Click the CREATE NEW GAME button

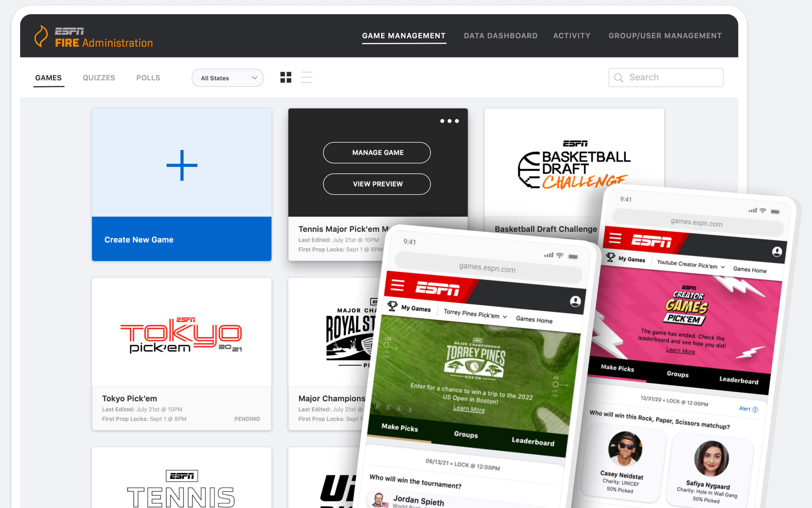pyautogui.click(x=181, y=239)
